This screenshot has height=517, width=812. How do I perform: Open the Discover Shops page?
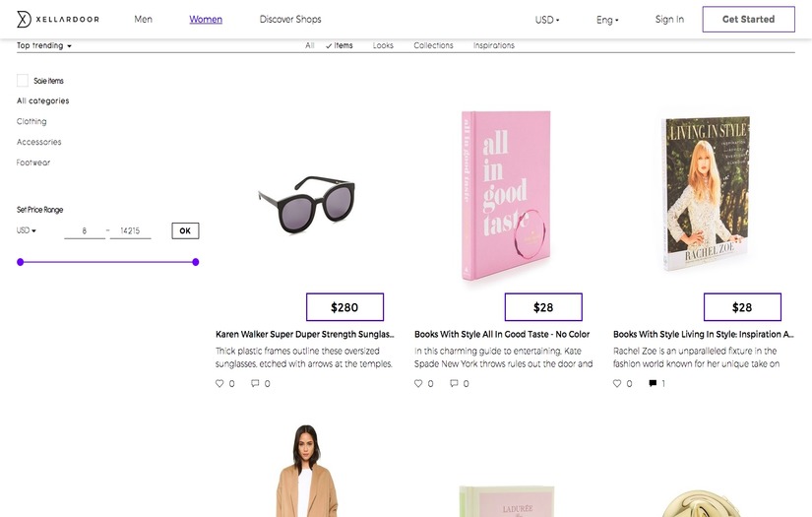click(x=290, y=20)
